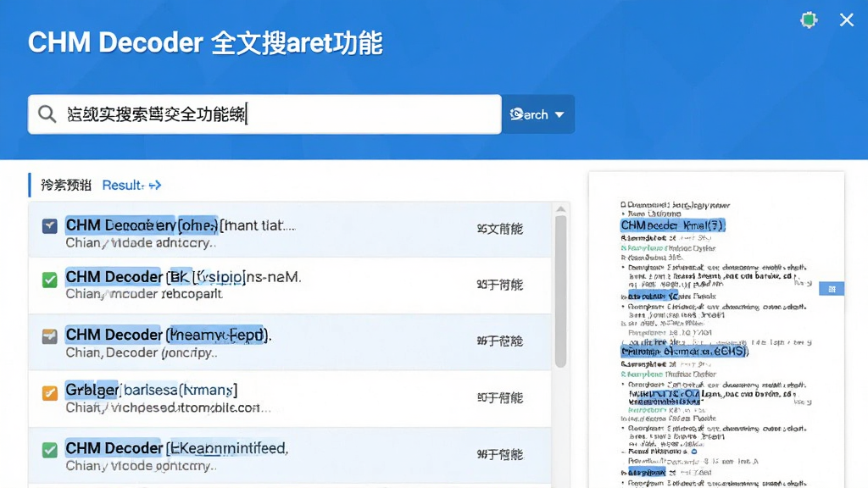This screenshot has height=488, width=868.
Task: Click the magnifier icon in search box
Action: [x=47, y=114]
